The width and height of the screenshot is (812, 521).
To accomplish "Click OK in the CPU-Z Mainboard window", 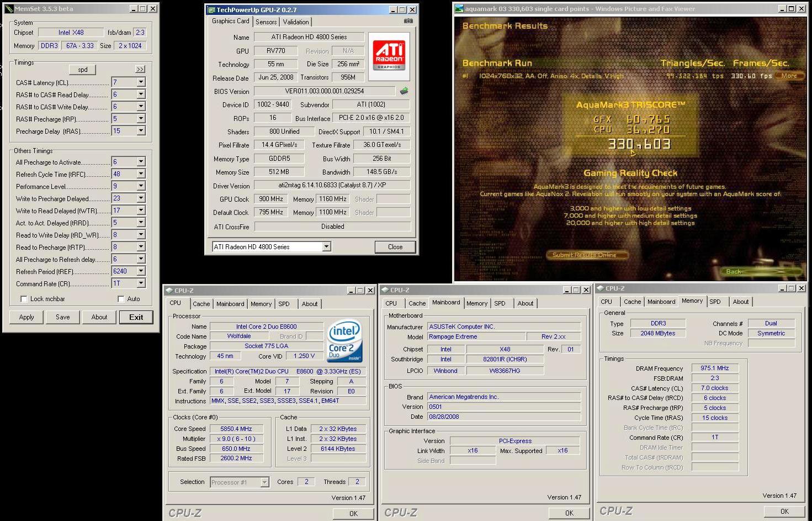I will click(569, 513).
